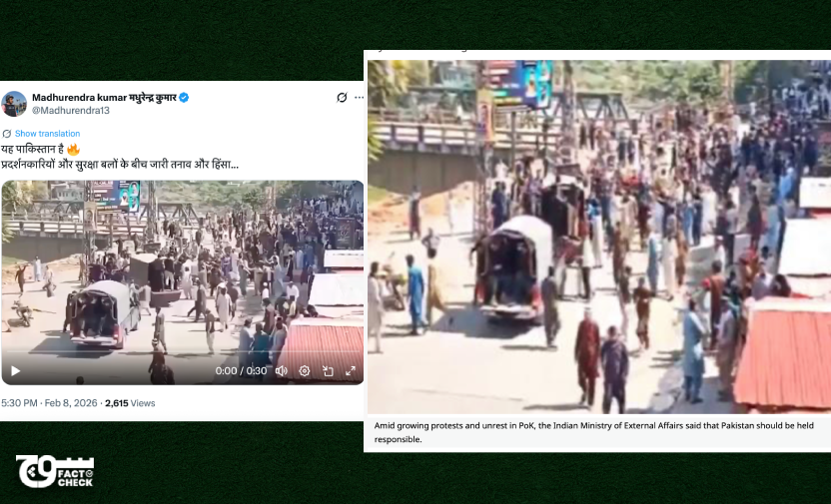Image resolution: width=831 pixels, height=504 pixels.
Task: Click the Fact Check logo
Action: tap(55, 471)
